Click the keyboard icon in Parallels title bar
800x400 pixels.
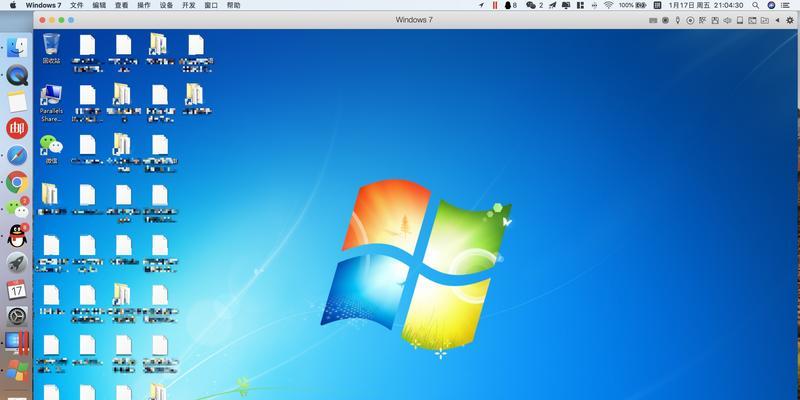(653, 20)
